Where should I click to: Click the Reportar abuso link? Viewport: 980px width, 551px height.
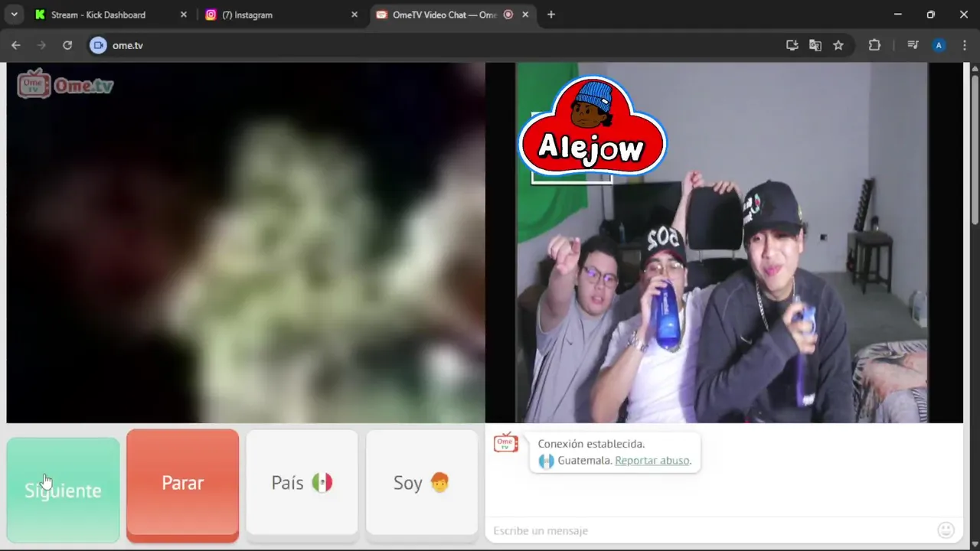click(652, 461)
